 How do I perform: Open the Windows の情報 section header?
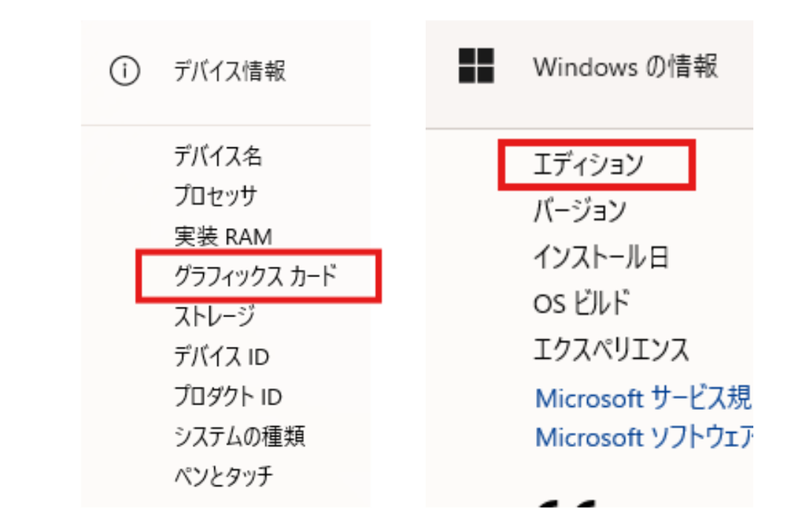pos(625,67)
